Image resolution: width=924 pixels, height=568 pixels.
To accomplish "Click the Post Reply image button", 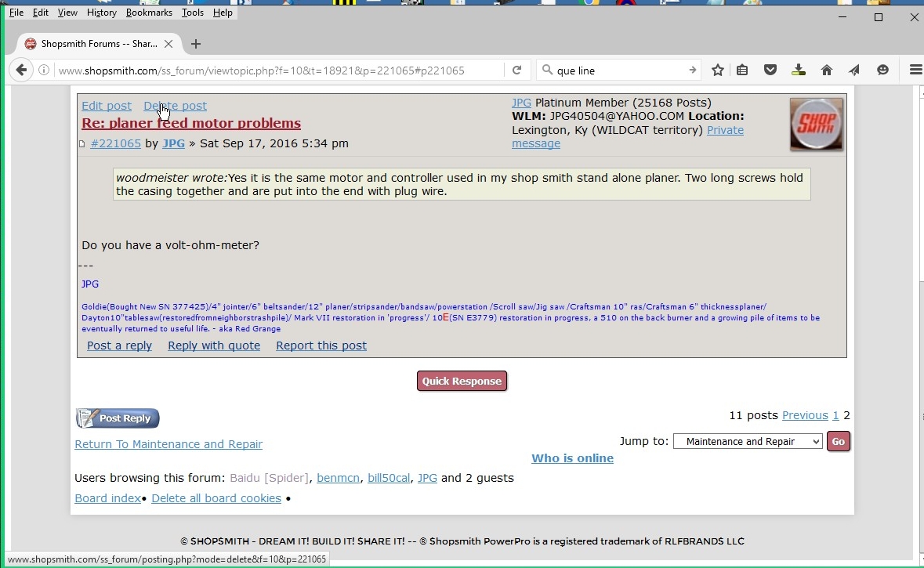I will 118,418.
